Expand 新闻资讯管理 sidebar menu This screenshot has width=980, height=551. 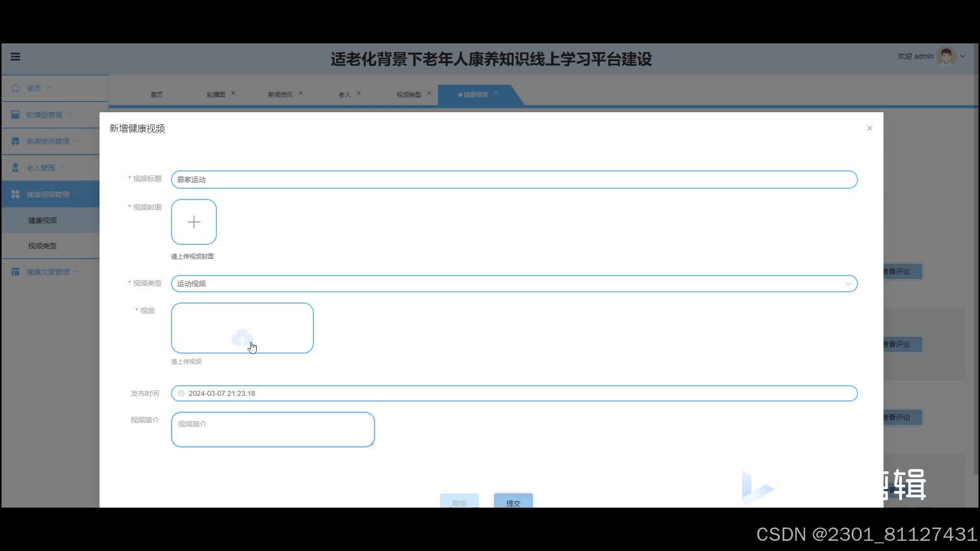47,141
